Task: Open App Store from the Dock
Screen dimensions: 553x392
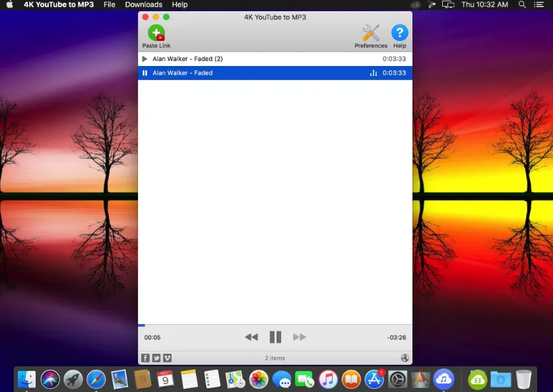Action: 374,379
